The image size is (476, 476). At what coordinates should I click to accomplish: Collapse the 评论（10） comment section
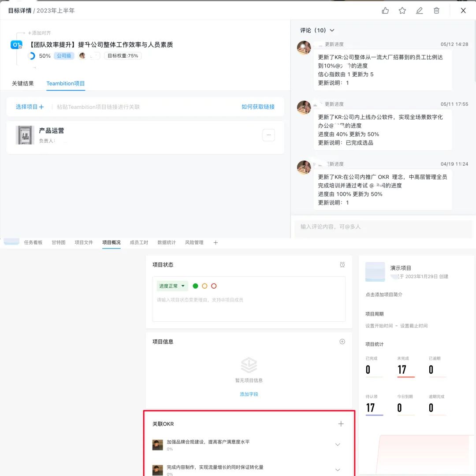tap(332, 30)
